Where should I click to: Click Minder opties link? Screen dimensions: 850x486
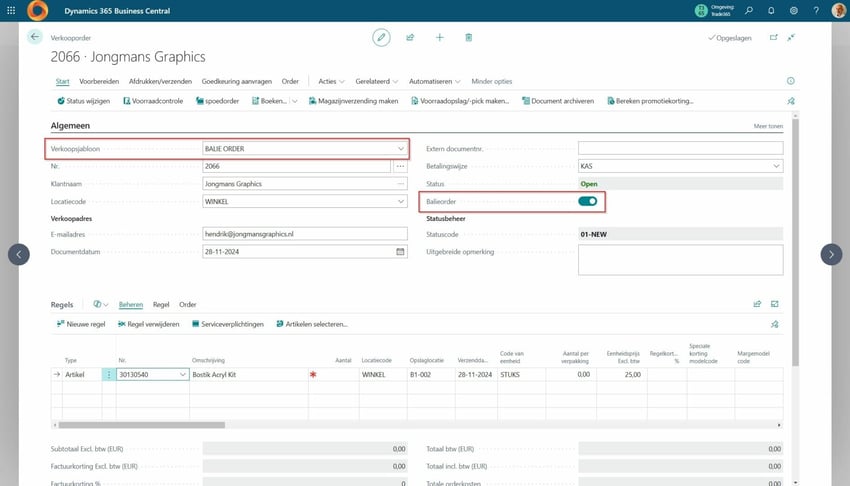(492, 81)
